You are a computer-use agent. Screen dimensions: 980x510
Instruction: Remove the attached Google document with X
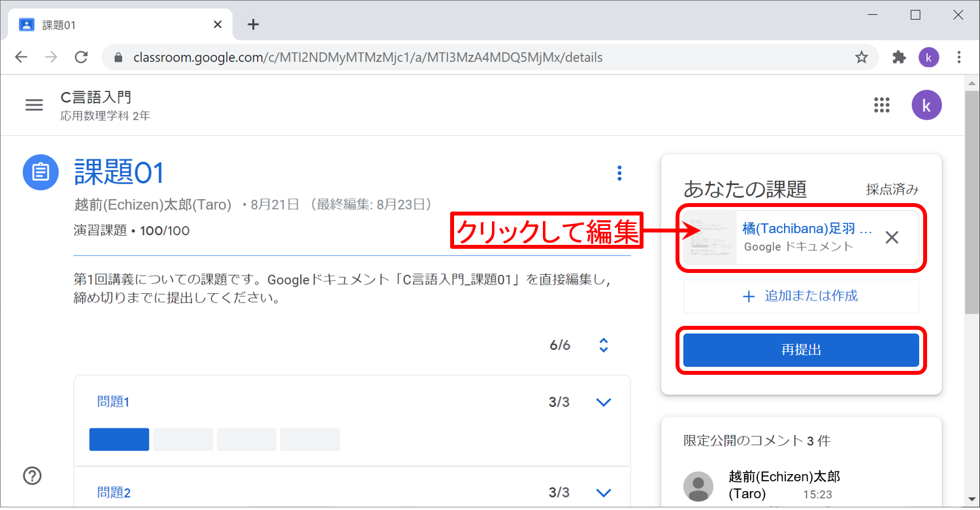[x=892, y=238]
